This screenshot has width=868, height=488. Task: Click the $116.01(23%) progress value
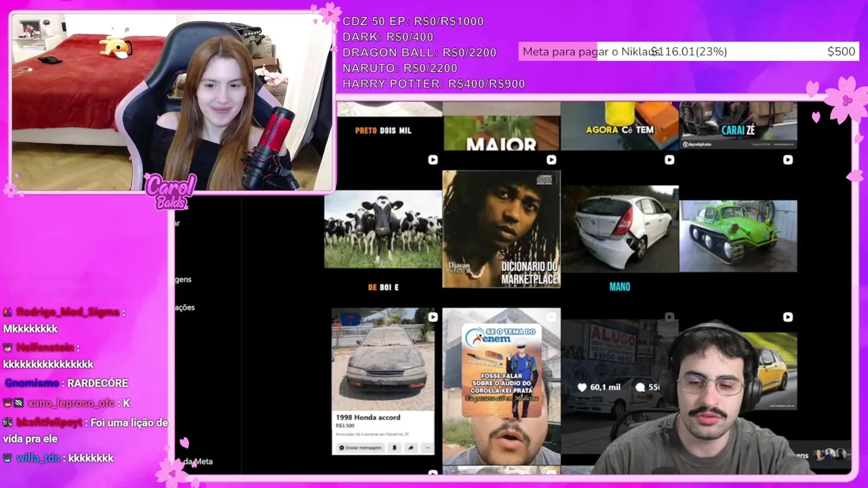[x=689, y=52]
